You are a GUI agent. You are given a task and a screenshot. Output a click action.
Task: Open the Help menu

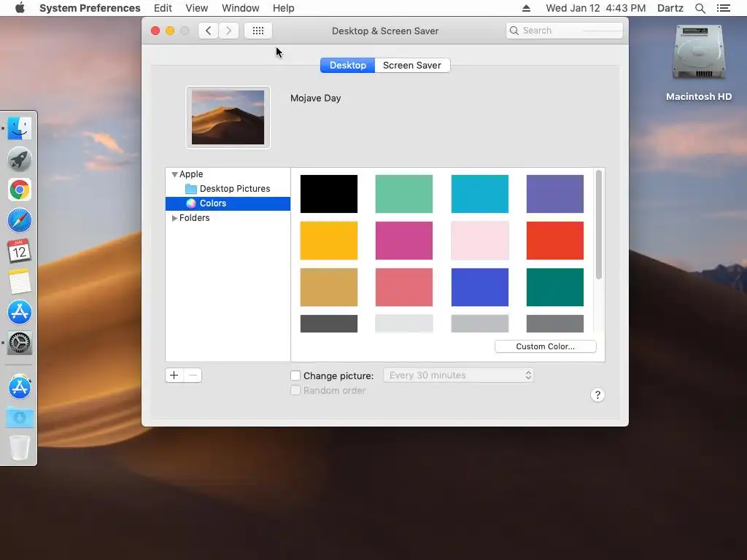[284, 8]
